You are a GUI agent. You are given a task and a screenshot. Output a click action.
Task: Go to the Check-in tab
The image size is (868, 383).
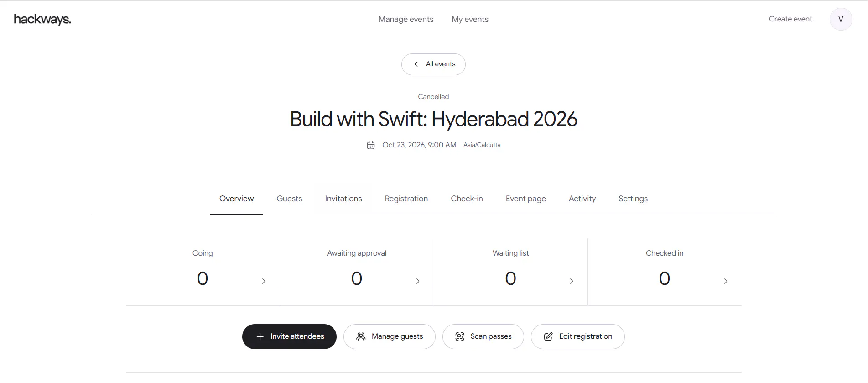click(467, 199)
